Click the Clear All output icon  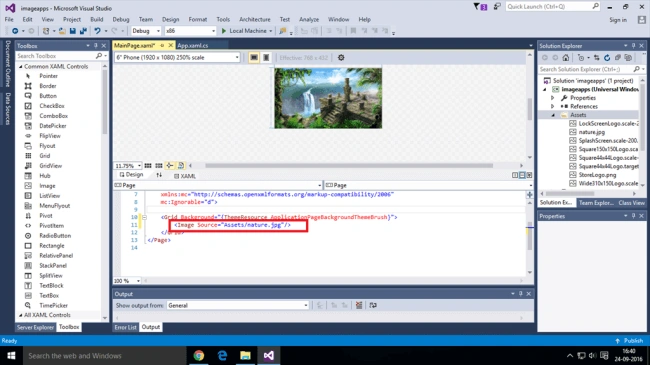click(359, 305)
